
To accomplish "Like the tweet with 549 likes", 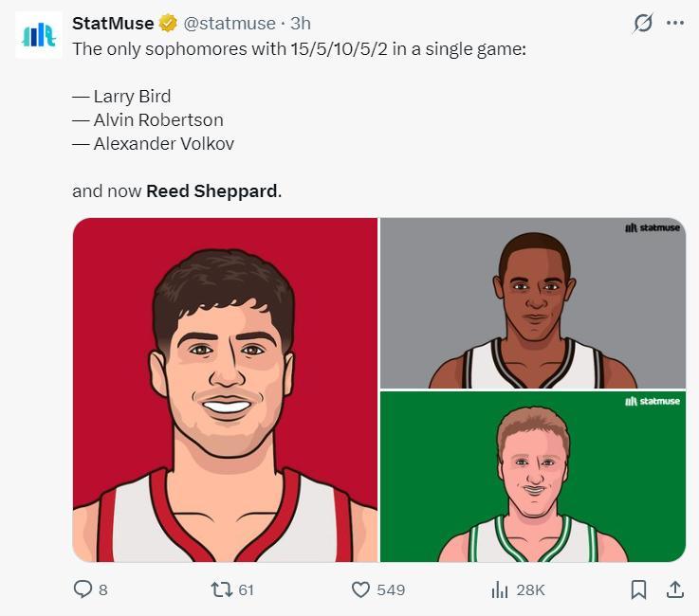I will tap(360, 589).
